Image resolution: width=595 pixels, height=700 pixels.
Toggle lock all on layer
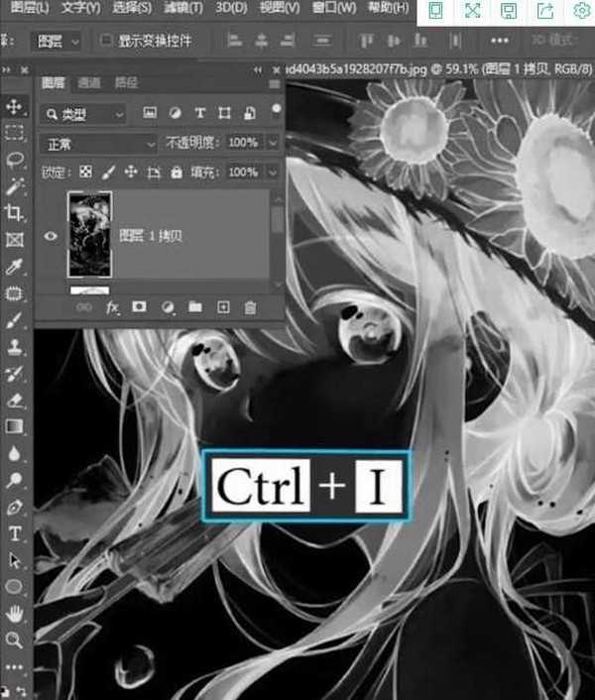pos(177,173)
